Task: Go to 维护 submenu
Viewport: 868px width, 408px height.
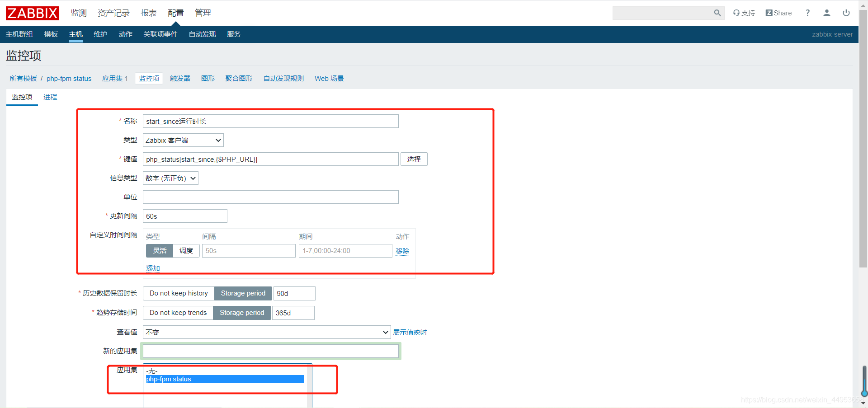Action: tap(100, 34)
